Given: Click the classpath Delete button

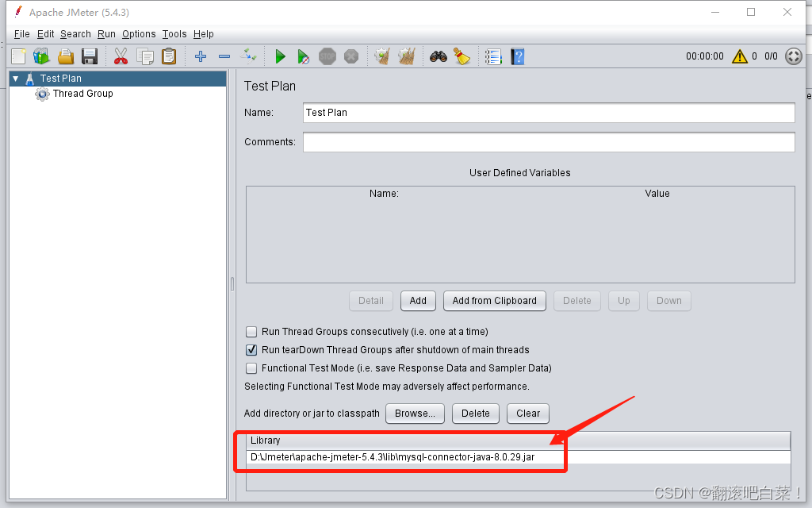Looking at the screenshot, I should (476, 413).
